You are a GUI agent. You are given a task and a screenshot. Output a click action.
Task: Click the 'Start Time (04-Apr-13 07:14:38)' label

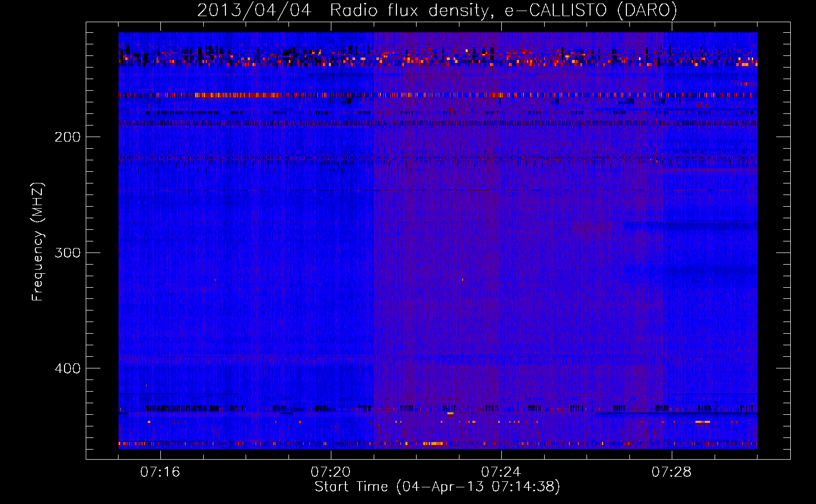437,487
